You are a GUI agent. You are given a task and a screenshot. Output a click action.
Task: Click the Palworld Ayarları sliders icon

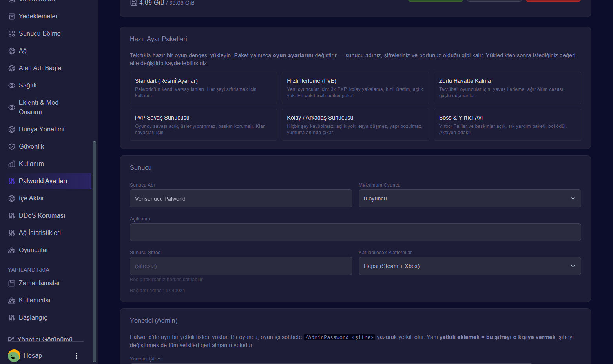click(x=12, y=181)
